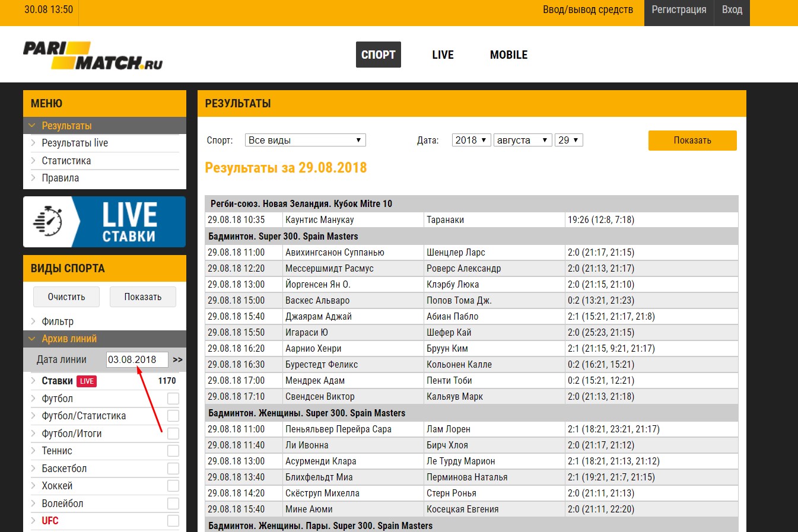Click the 'Каунтис Манукау' team cell
Image resolution: width=798 pixels, height=532 pixels.
coord(353,220)
